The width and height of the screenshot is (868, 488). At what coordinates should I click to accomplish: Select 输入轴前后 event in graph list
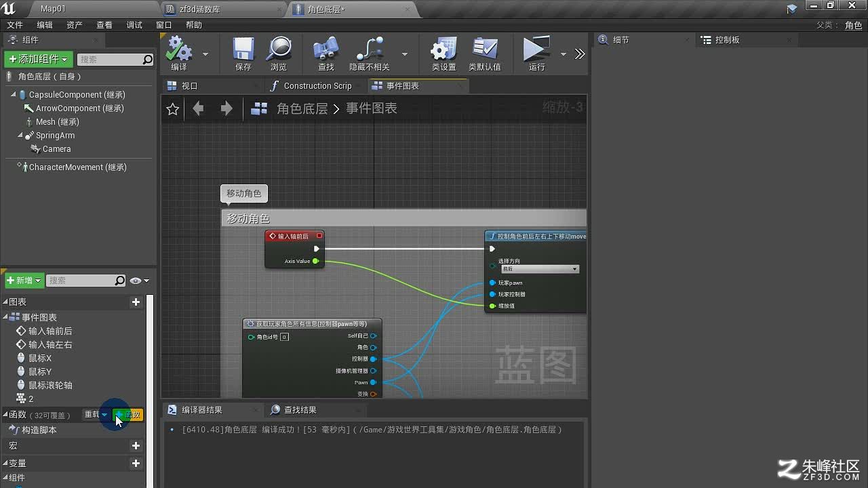(50, 331)
